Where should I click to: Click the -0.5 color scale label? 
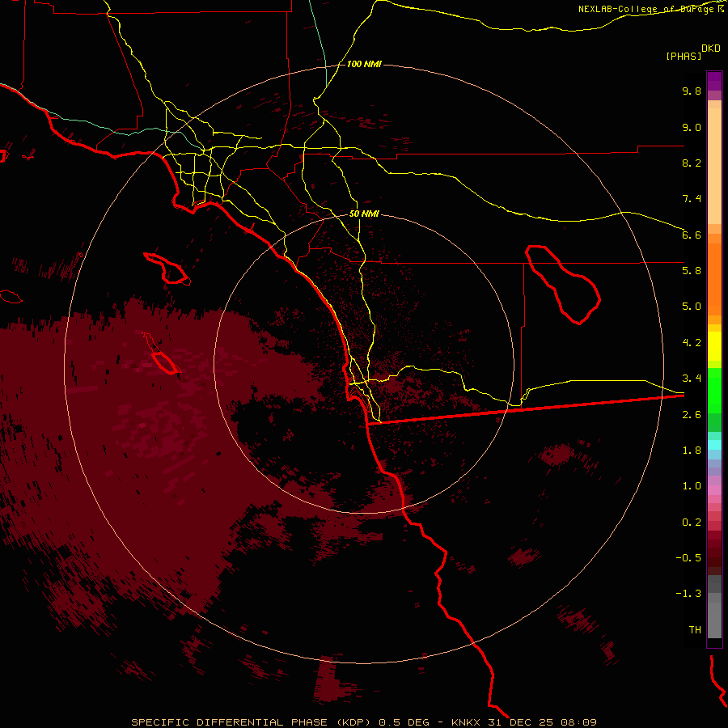coord(688,558)
